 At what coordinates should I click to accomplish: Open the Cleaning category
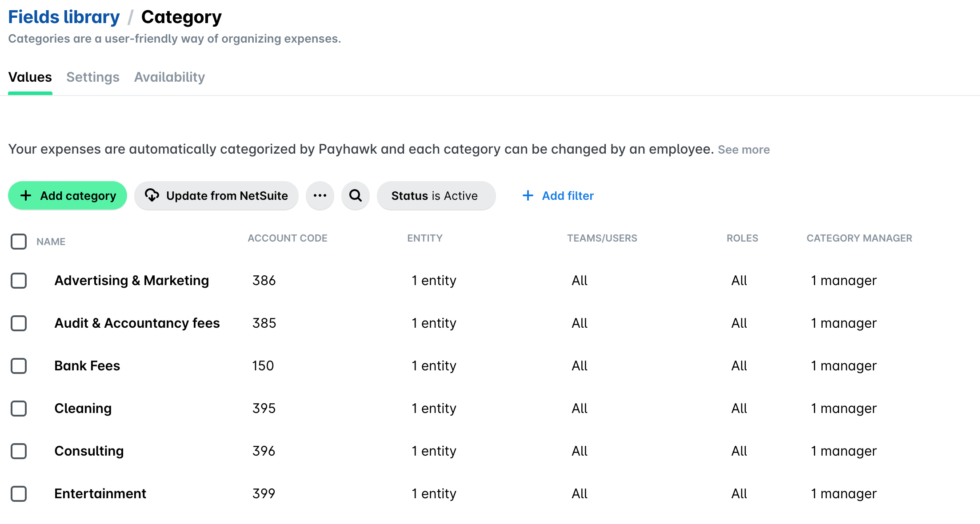[83, 409]
